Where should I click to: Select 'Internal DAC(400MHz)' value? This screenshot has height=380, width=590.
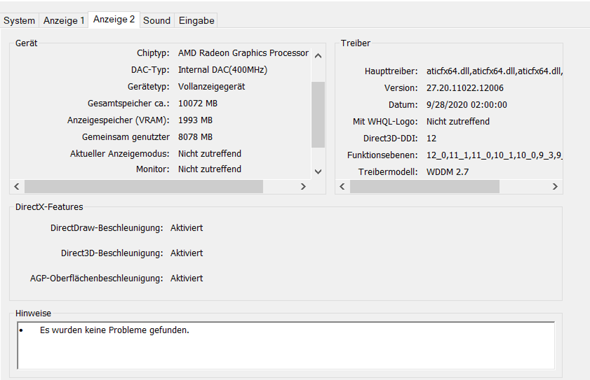(x=222, y=70)
